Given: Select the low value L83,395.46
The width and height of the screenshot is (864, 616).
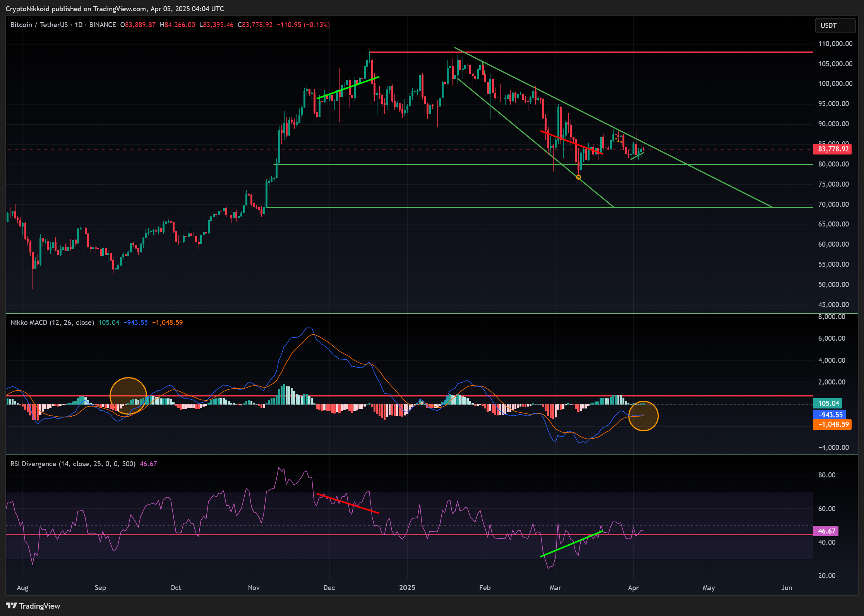Looking at the screenshot, I should pos(216,25).
